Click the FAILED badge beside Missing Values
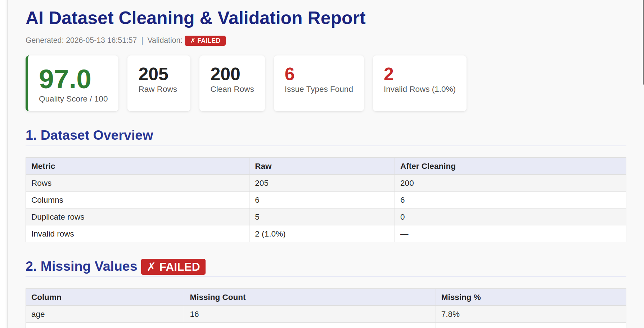This screenshot has width=644, height=328. (x=173, y=267)
